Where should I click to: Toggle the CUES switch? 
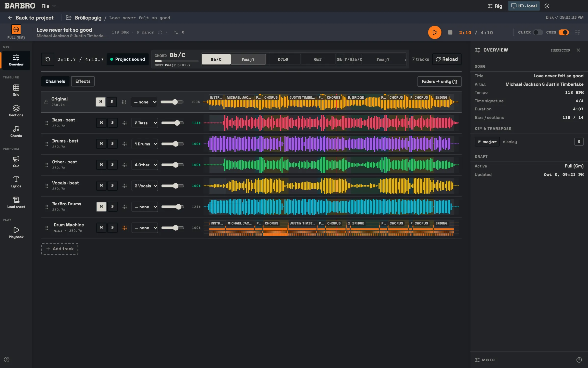[563, 32]
